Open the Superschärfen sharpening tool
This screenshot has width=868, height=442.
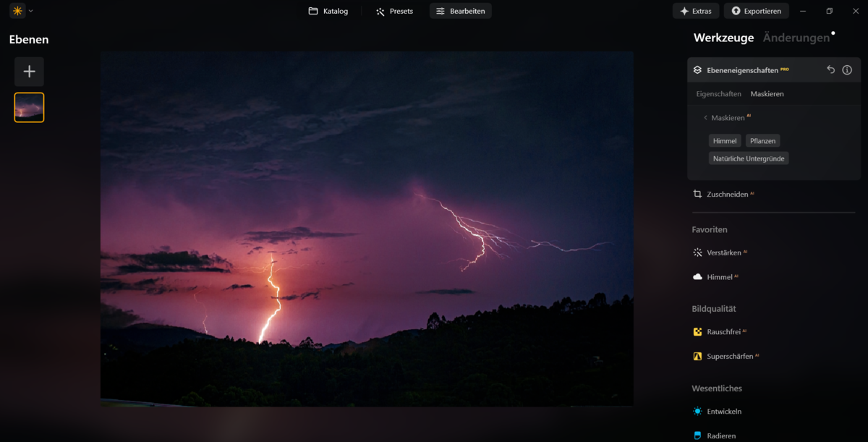[729, 357]
